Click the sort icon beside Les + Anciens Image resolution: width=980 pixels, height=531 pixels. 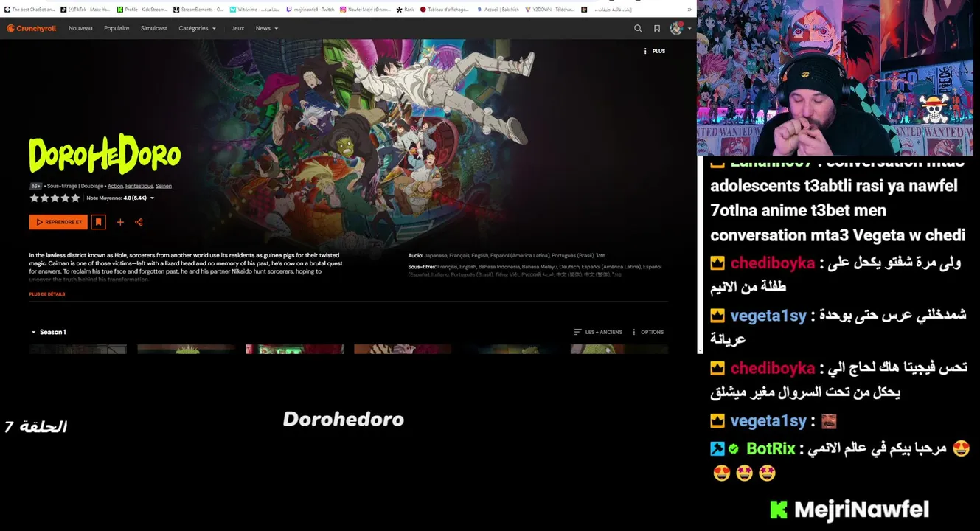point(577,332)
